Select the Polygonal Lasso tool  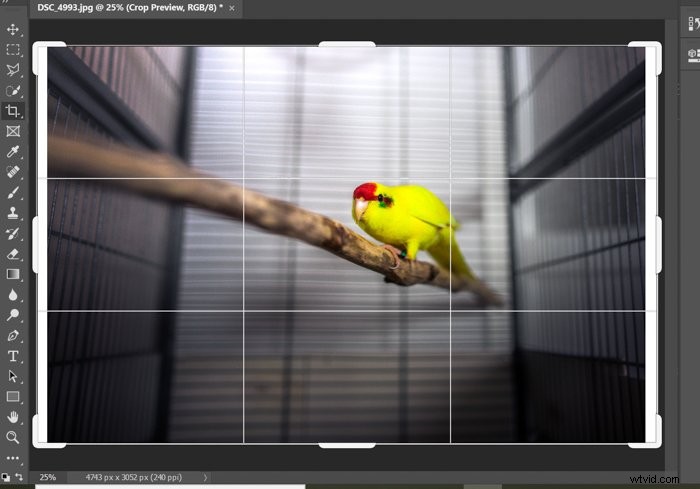pyautogui.click(x=12, y=70)
